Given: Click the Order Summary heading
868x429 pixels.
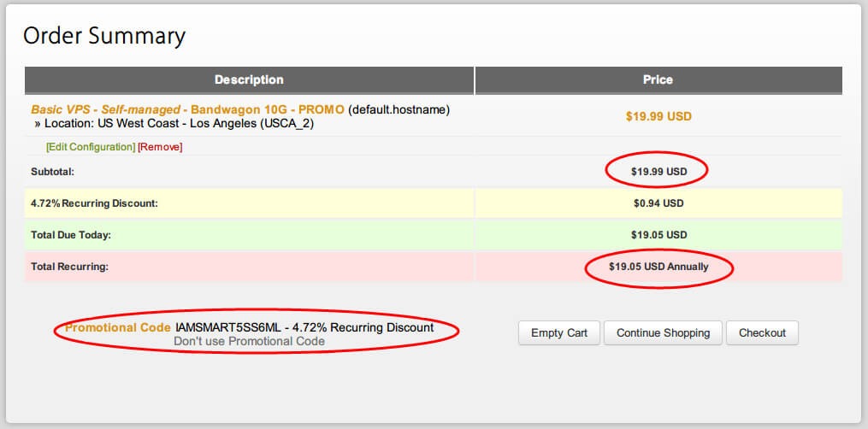Looking at the screenshot, I should (x=103, y=36).
